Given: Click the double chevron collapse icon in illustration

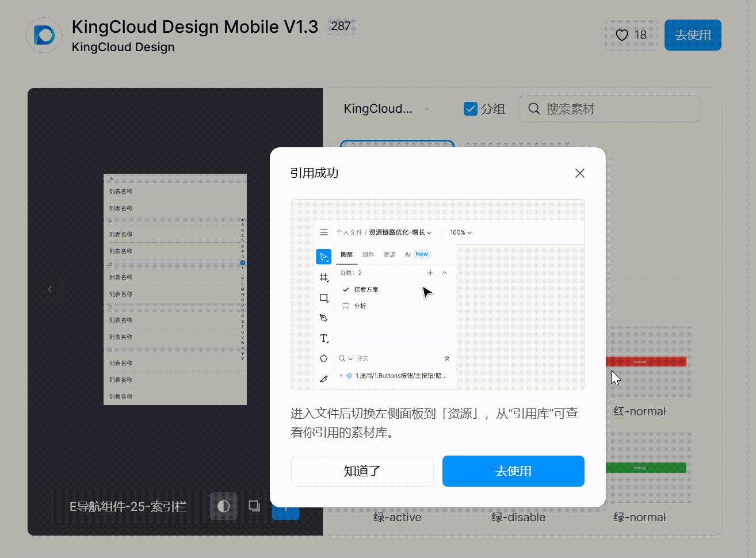Looking at the screenshot, I should pyautogui.click(x=447, y=358).
